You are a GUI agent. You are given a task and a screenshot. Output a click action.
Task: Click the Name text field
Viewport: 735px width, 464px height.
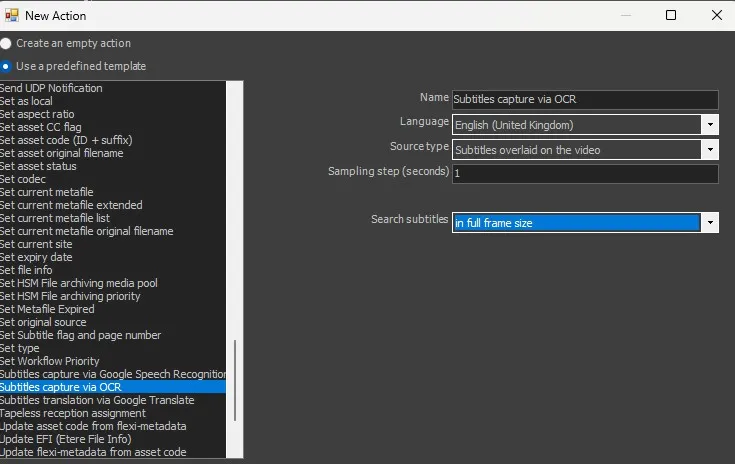click(x=584, y=100)
